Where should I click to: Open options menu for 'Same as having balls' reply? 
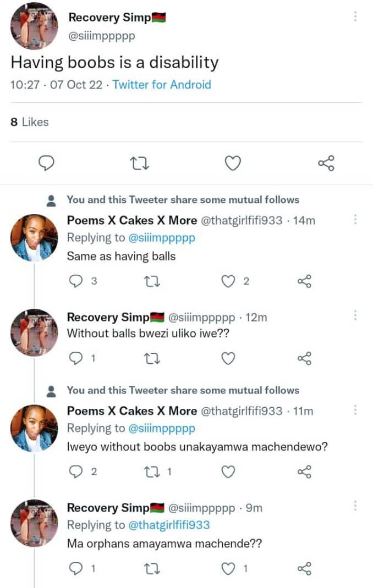coord(355,219)
